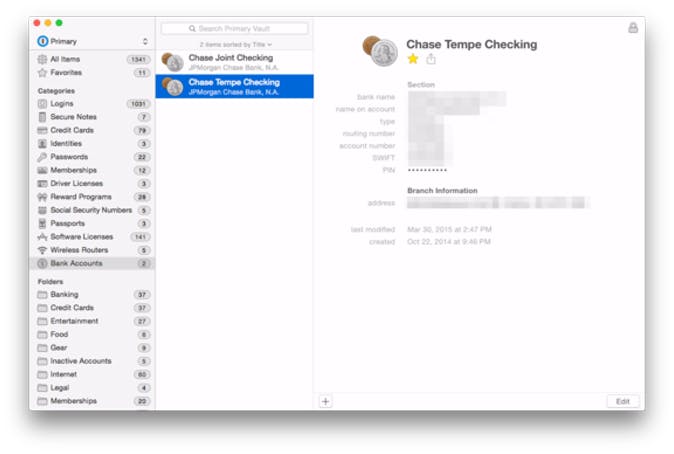Click the Categories sidebar header
The image size is (674, 454).
pos(56,91)
